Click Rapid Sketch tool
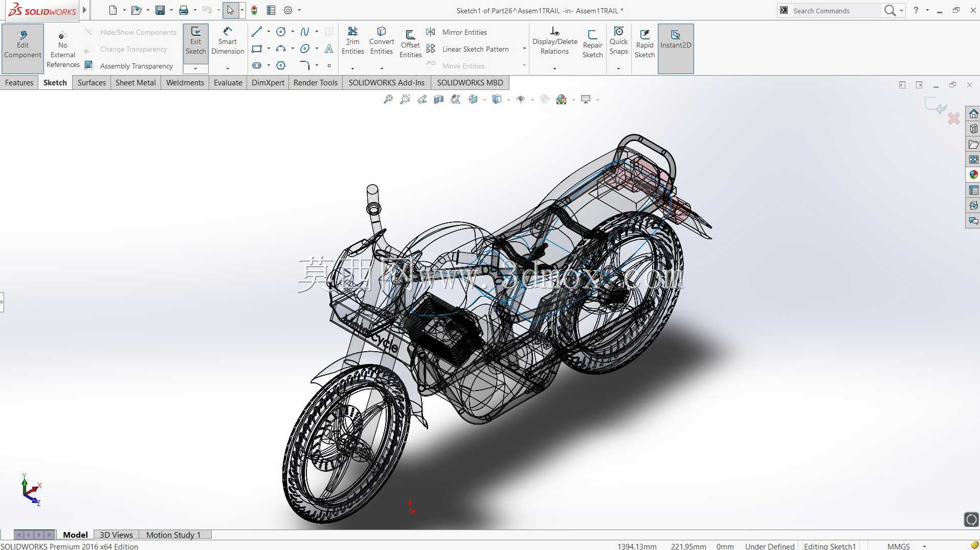 [644, 44]
